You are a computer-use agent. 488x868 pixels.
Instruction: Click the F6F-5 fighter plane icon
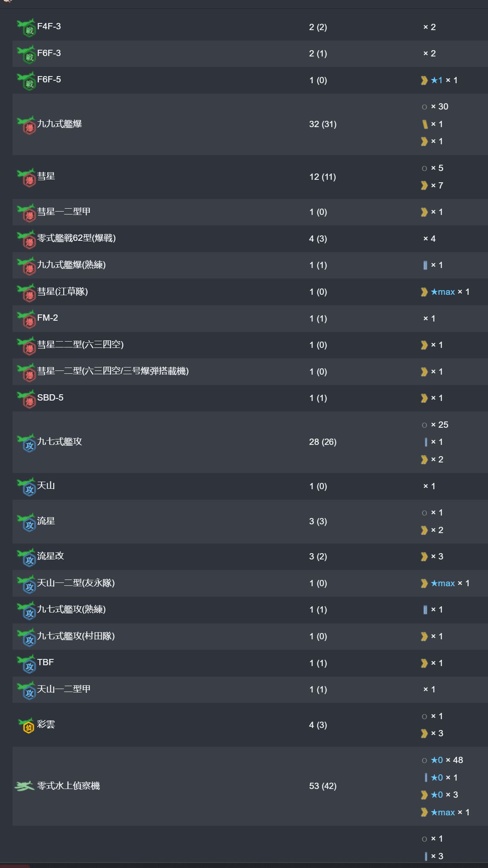[x=26, y=81]
